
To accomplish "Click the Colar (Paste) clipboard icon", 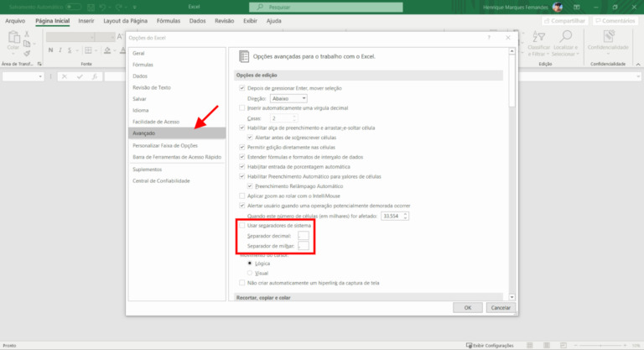I will [x=13, y=37].
